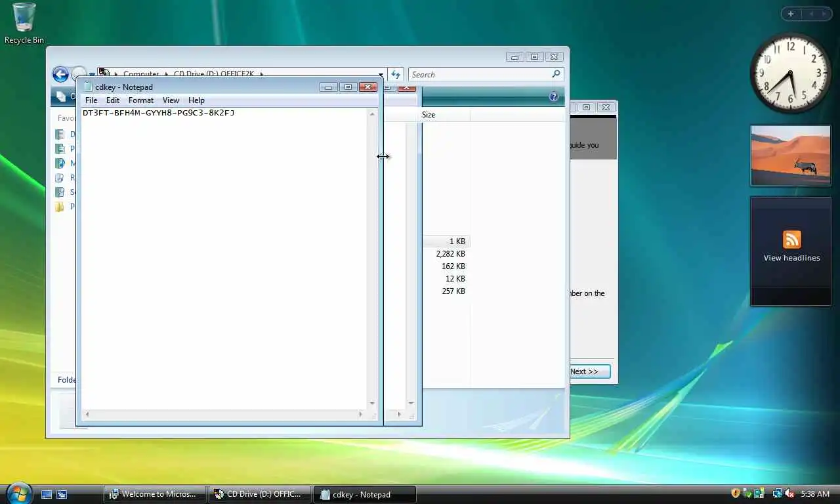Click the Notepad vertical scrollbar down arrow
840x504 pixels.
(x=372, y=403)
